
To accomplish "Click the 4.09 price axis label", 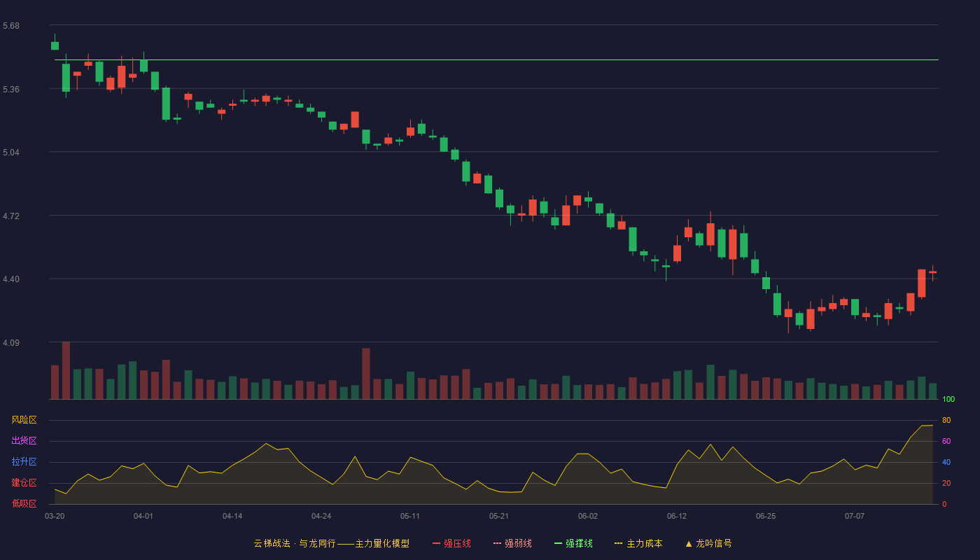I will coord(11,343).
